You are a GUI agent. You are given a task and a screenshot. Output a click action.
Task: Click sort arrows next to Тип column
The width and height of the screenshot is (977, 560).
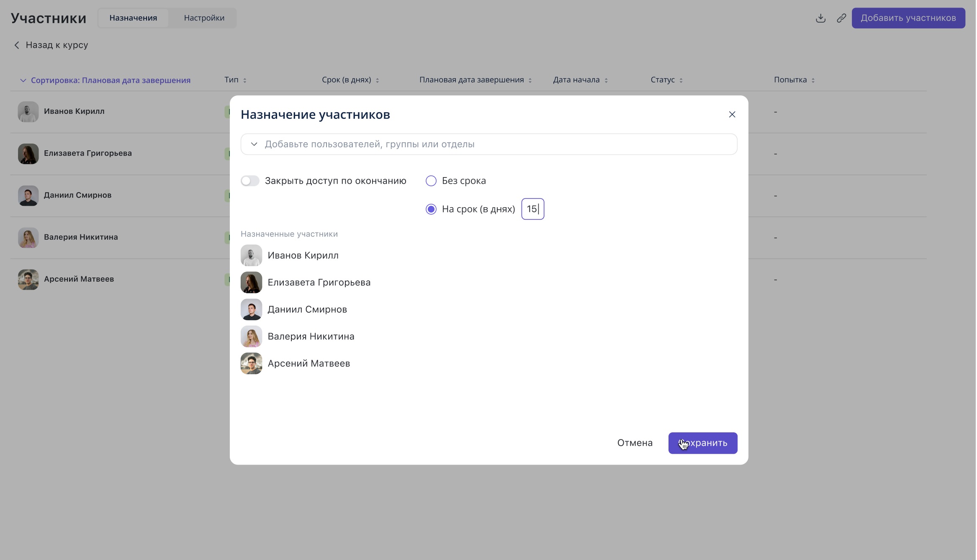coord(245,80)
